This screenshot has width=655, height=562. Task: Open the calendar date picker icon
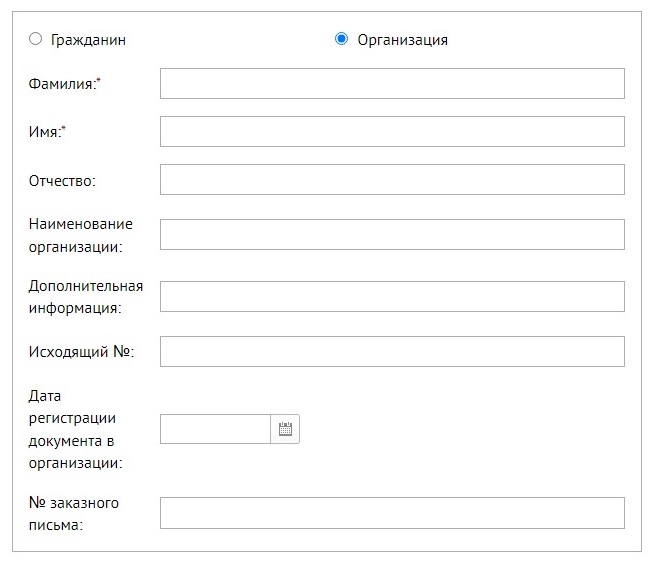click(x=285, y=429)
